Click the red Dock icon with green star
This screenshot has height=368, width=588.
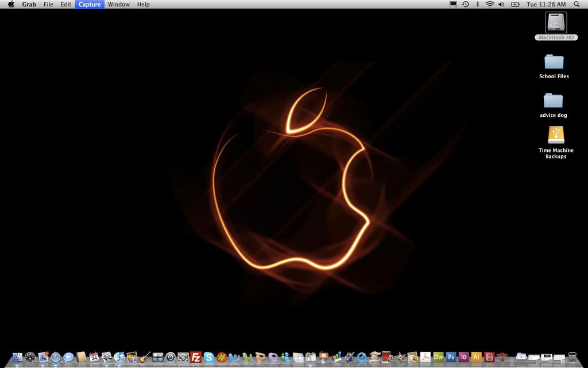coord(221,357)
